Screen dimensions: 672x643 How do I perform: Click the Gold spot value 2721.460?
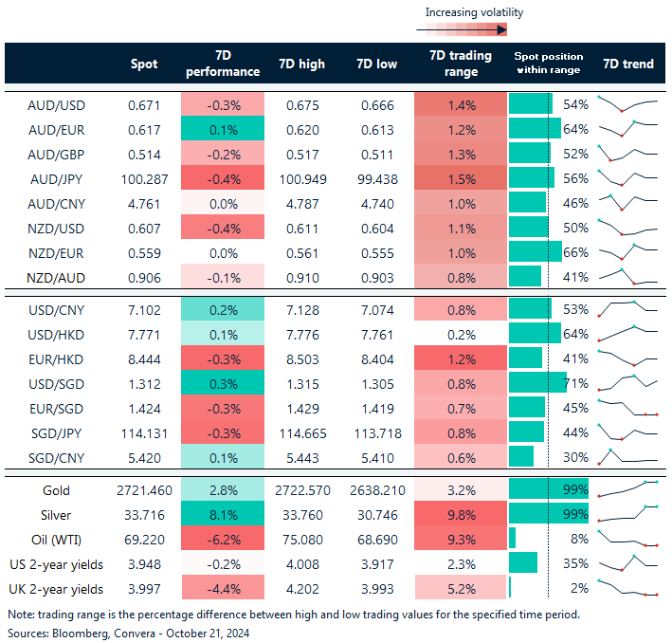click(144, 490)
